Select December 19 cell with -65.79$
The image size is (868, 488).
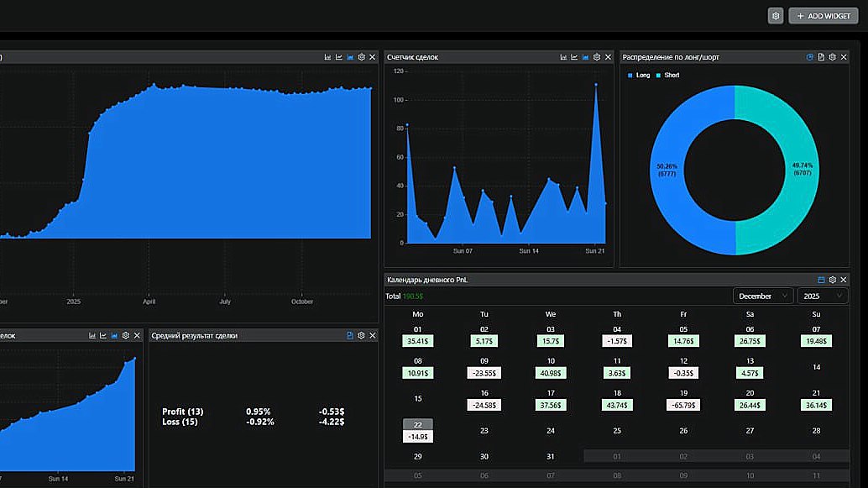[683, 400]
